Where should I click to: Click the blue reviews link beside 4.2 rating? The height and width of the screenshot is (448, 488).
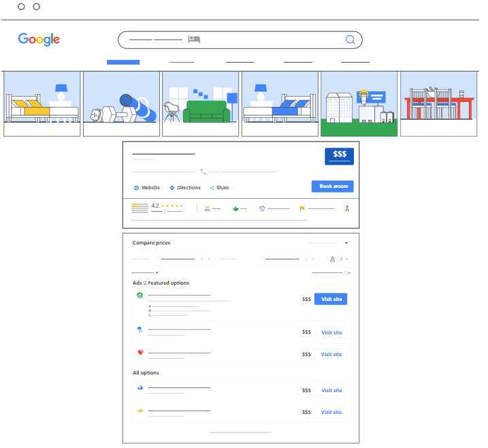pos(175,211)
